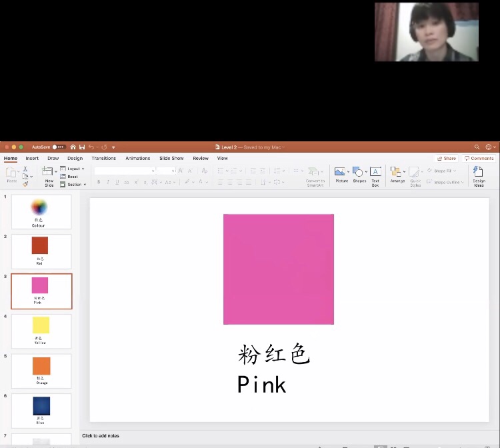Click the search magnifier icon

pyautogui.click(x=477, y=147)
